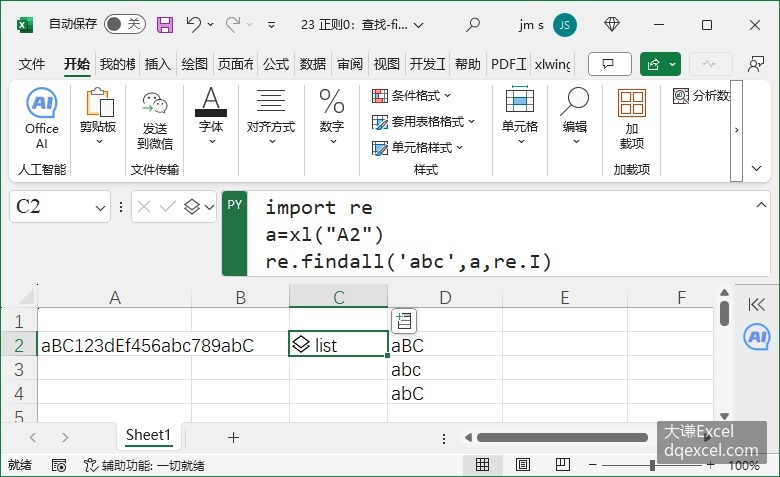Viewport: 780px width, 477px height.
Task: Select cell A2 containing aBC123dEf456abc789abC
Action: pyautogui.click(x=114, y=345)
